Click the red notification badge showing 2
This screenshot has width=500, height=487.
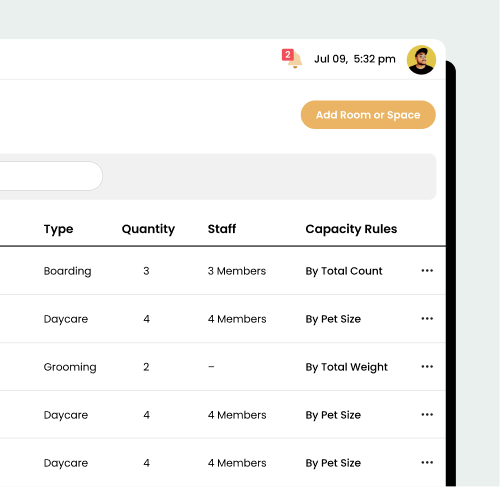coord(288,55)
